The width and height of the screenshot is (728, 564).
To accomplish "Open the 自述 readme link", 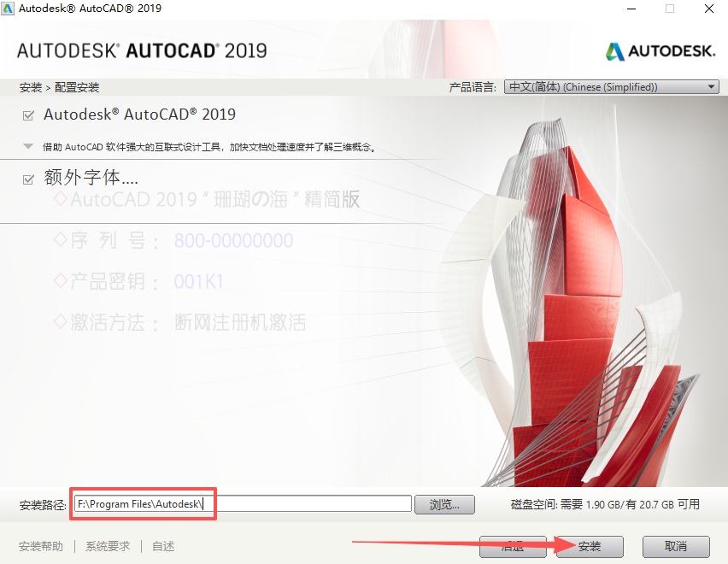I will [x=163, y=546].
